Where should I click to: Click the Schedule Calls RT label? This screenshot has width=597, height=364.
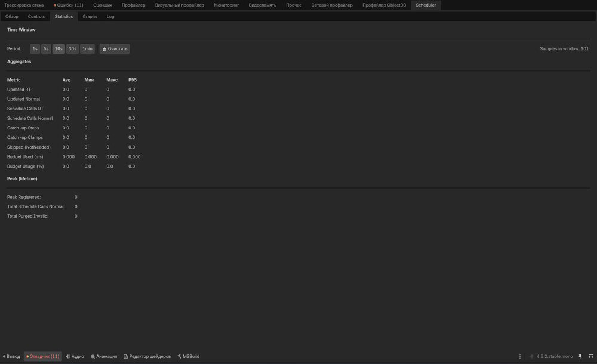(x=25, y=109)
